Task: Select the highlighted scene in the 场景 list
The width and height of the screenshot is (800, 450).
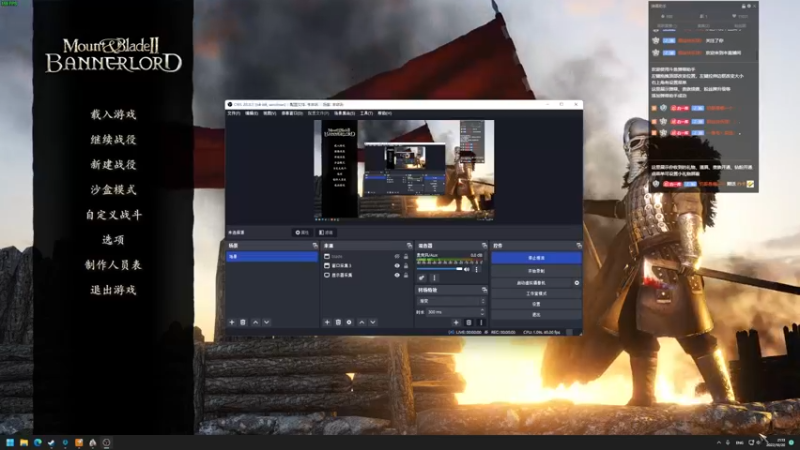Action: pyautogui.click(x=272, y=257)
